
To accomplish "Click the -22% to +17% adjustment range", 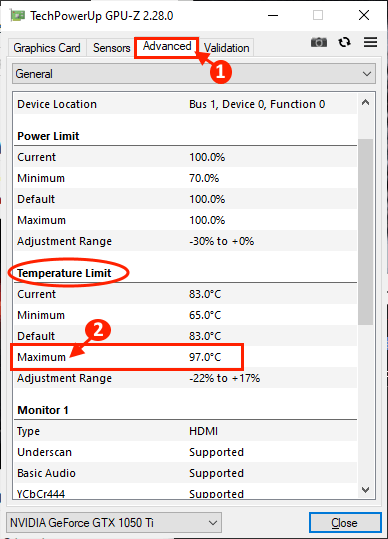I will pyautogui.click(x=224, y=378).
